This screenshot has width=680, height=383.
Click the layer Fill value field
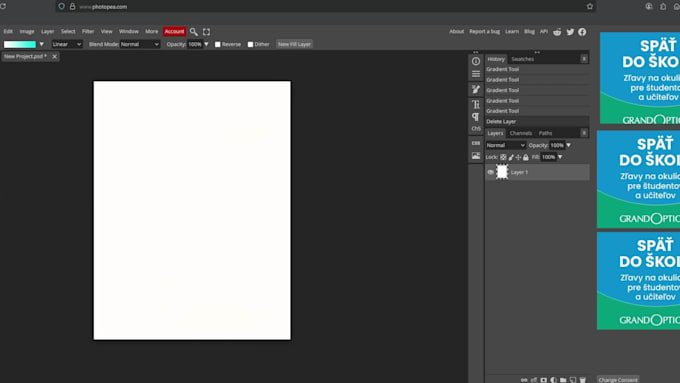[549, 157]
